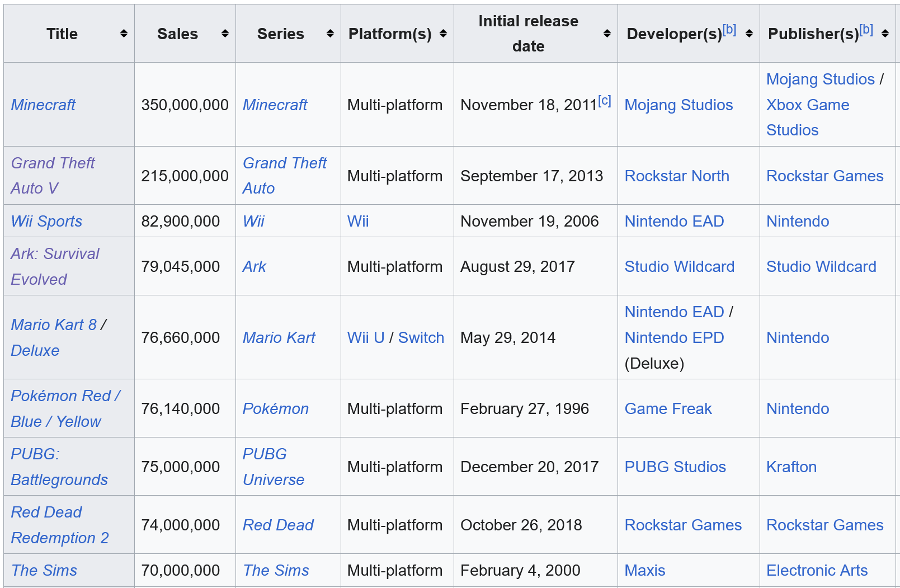Image resolution: width=900 pixels, height=588 pixels.
Task: Open The Sims series link
Action: [276, 570]
